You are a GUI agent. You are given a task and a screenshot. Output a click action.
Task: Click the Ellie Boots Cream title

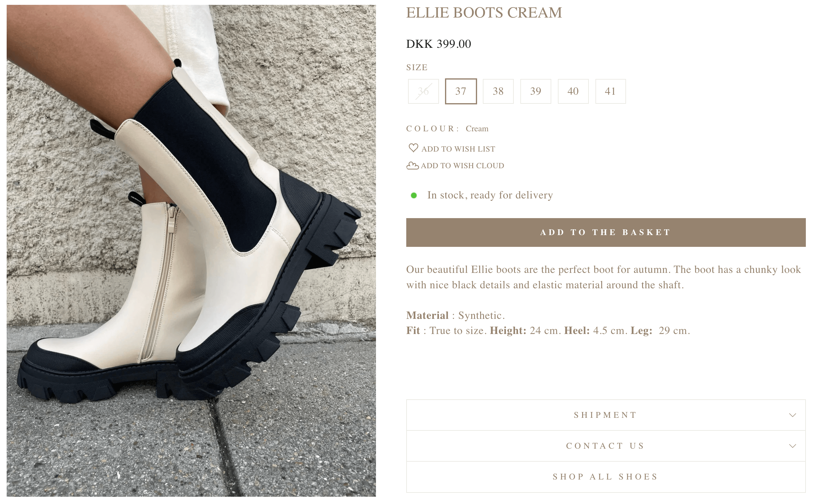coord(484,13)
